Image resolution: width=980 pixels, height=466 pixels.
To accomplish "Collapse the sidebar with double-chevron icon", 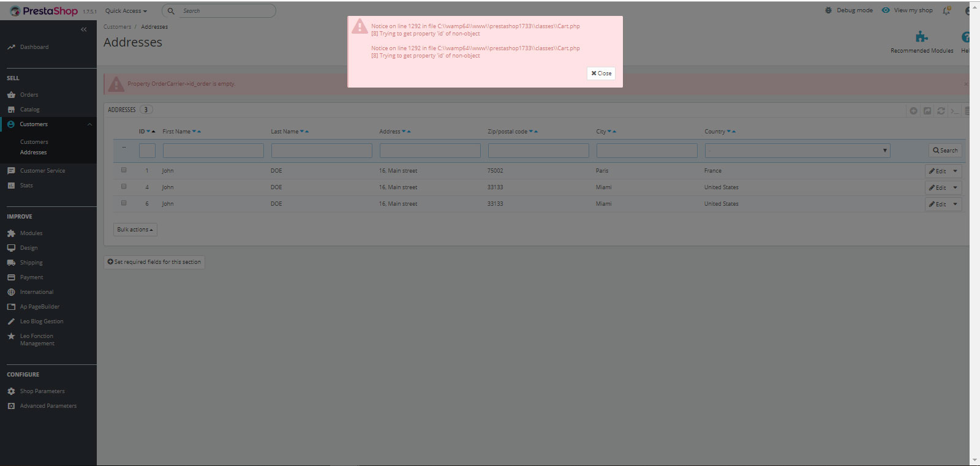I will [84, 29].
